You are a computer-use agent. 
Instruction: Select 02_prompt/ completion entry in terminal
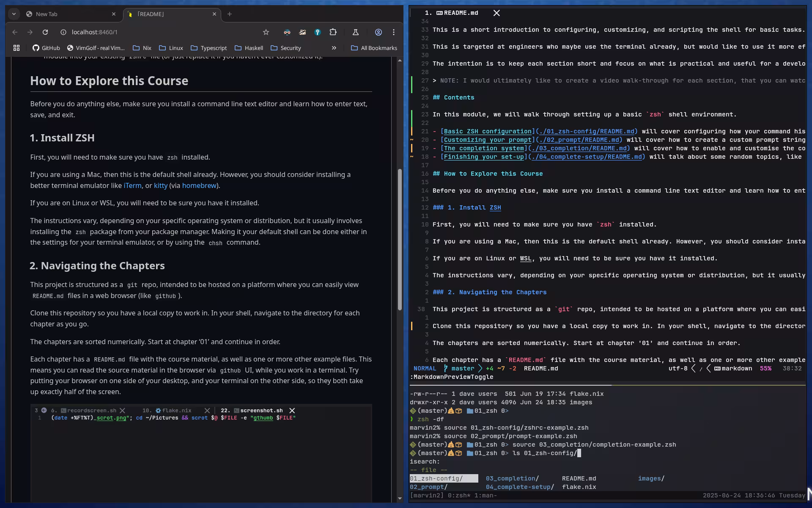(428, 487)
